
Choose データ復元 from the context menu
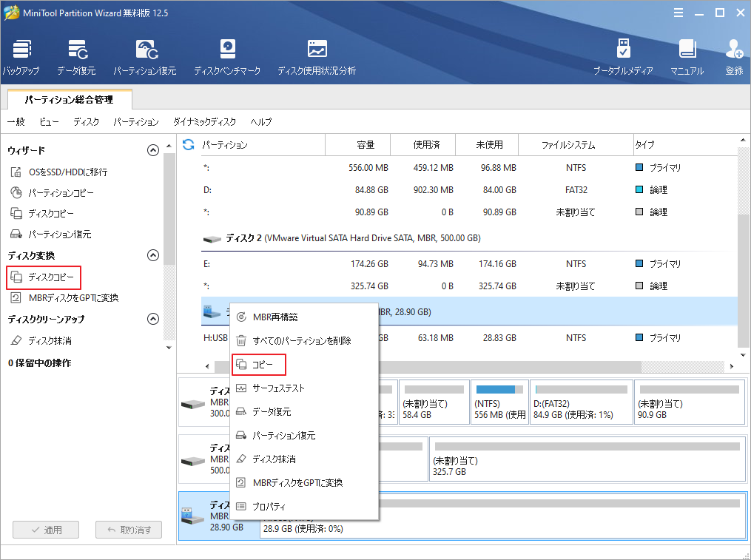pyautogui.click(x=304, y=412)
